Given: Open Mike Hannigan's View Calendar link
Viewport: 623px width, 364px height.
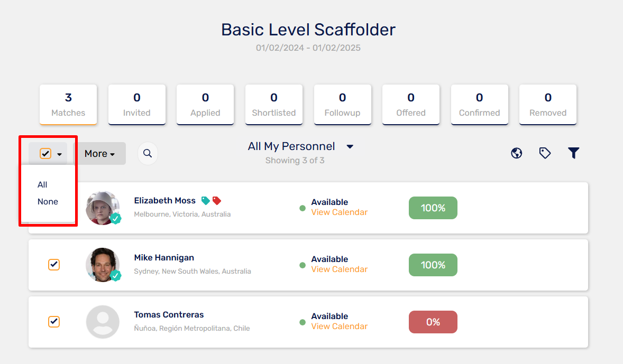Looking at the screenshot, I should (340, 269).
